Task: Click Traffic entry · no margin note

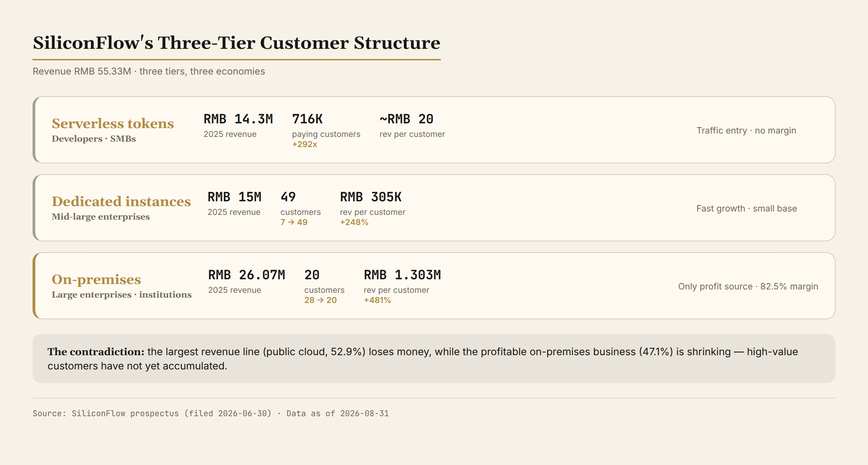Action: 746,130
